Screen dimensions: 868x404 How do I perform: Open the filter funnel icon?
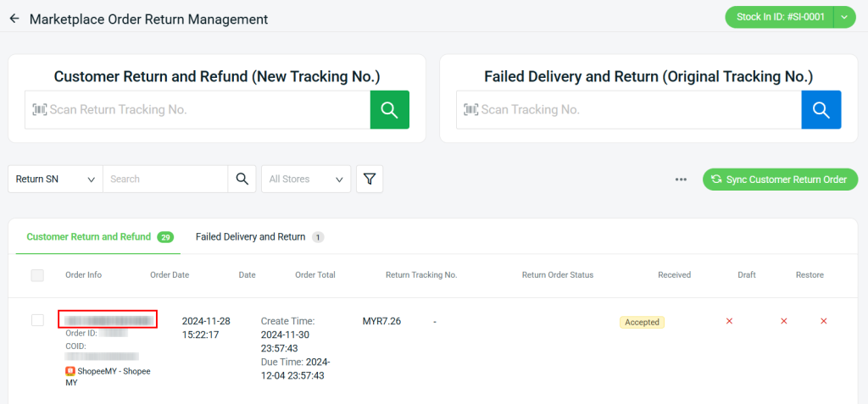370,179
